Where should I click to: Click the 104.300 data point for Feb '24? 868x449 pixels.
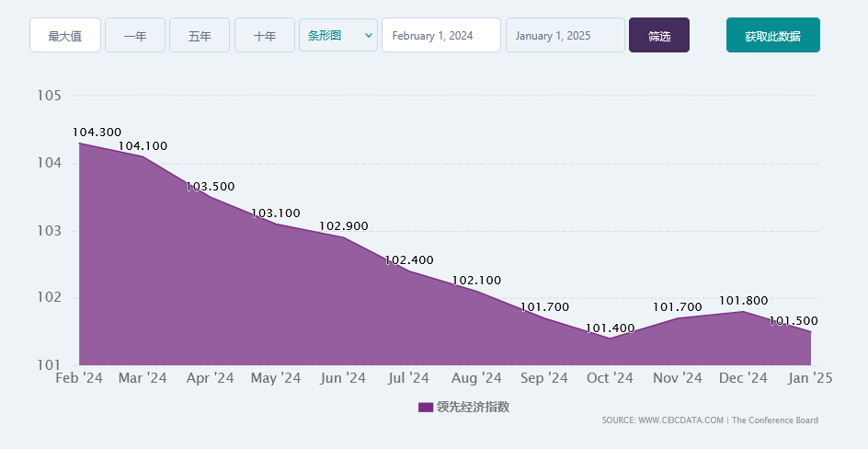(x=80, y=143)
